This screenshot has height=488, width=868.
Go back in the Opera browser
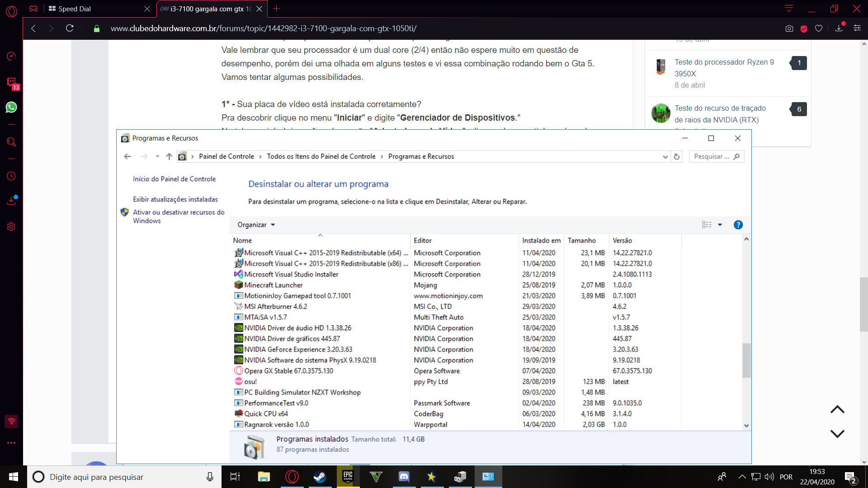33,28
